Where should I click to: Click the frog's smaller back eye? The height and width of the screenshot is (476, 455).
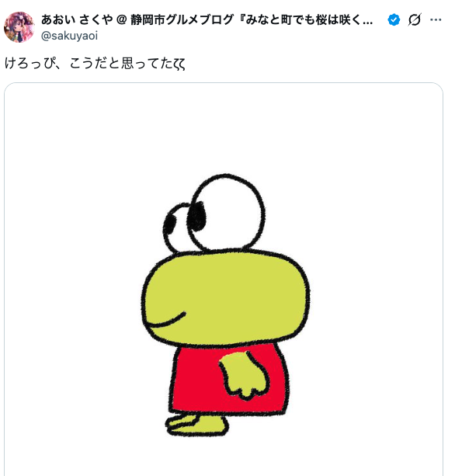[175, 228]
